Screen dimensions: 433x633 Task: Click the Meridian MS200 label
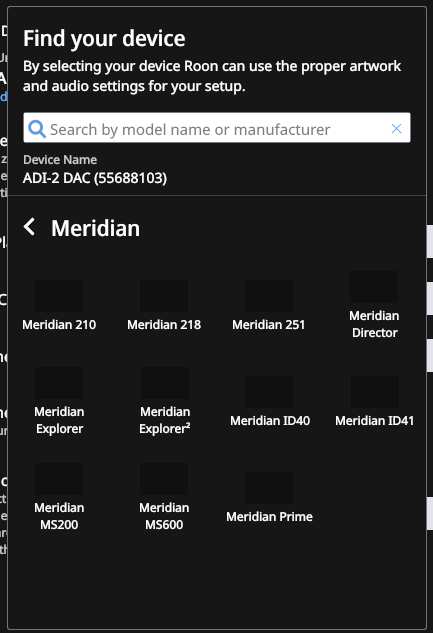[59, 516]
